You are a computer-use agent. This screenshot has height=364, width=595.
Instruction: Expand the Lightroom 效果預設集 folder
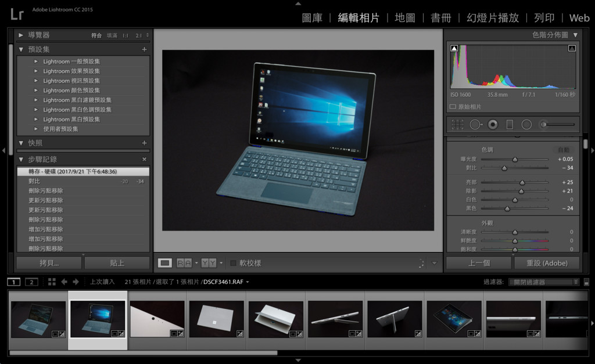[36, 71]
